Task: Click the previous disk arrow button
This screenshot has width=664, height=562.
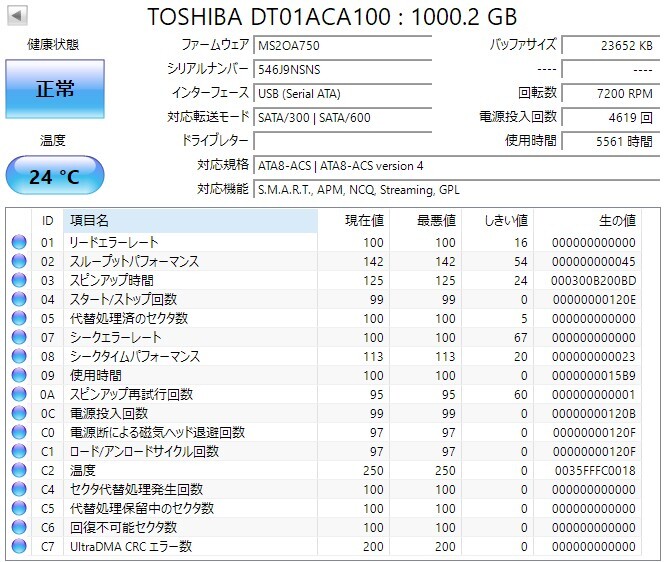Action: tap(17, 16)
